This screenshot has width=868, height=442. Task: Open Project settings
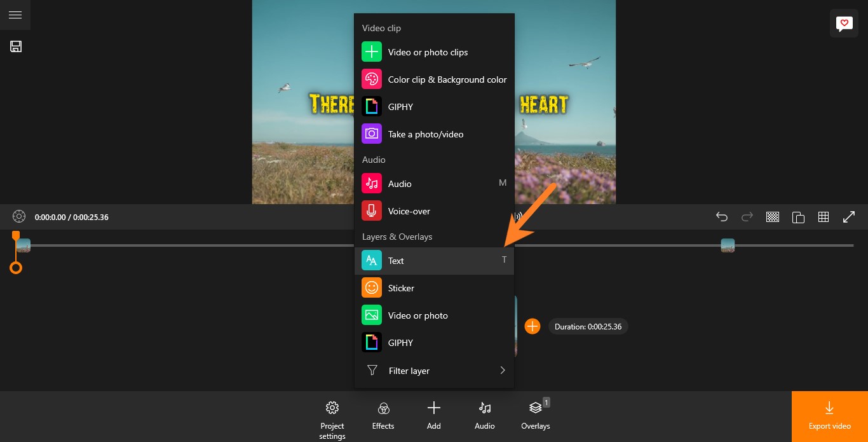point(332,420)
